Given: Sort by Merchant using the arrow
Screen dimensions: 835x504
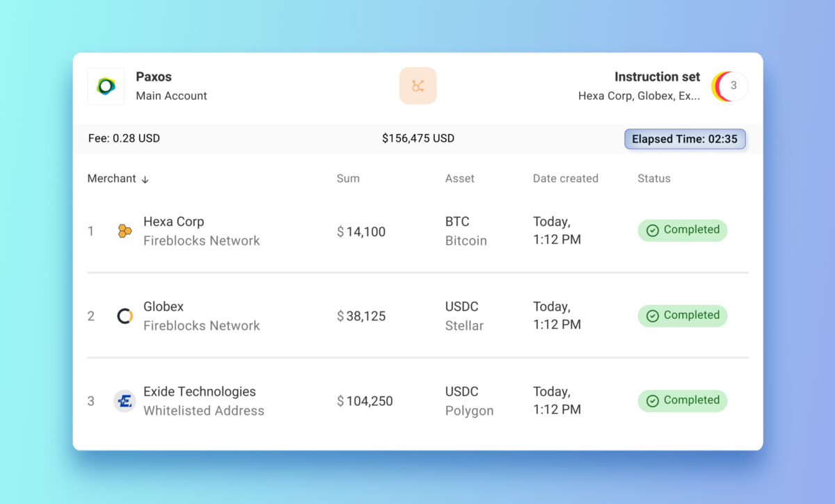Looking at the screenshot, I should (x=145, y=179).
